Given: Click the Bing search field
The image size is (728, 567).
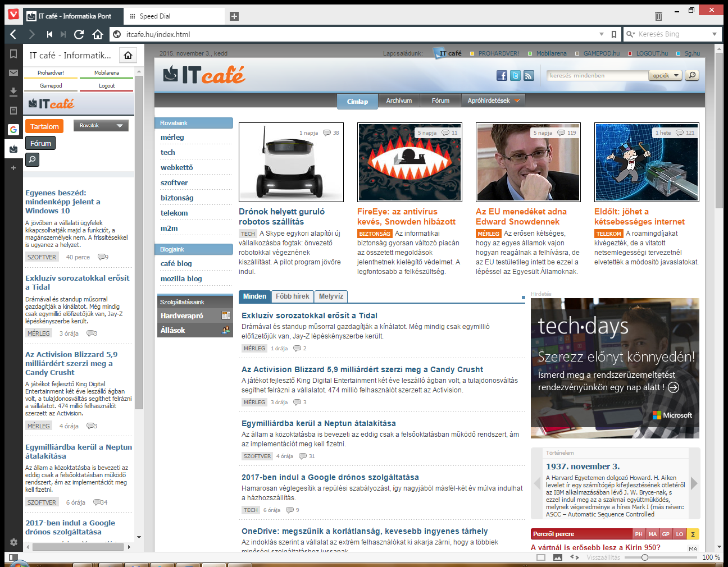Looking at the screenshot, I should point(671,34).
